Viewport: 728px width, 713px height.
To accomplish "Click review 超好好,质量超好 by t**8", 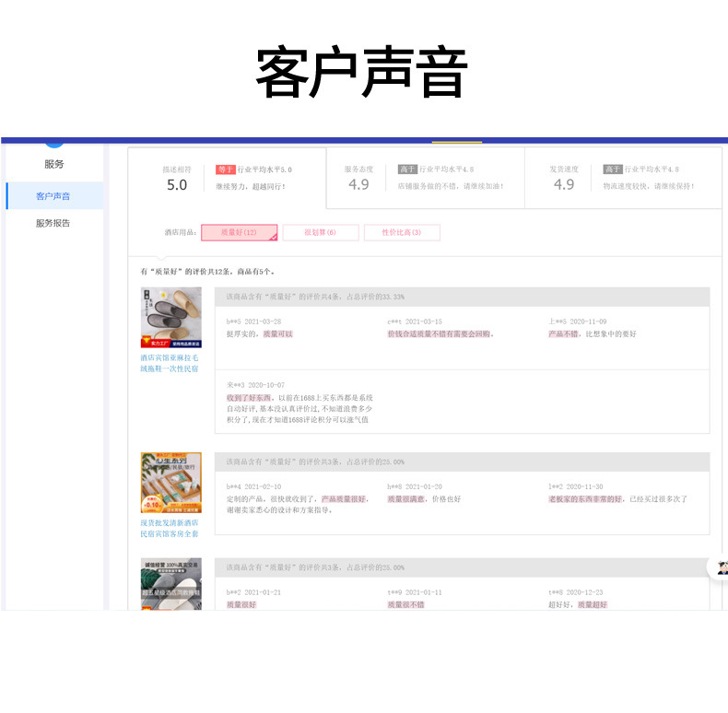I will tap(578, 605).
